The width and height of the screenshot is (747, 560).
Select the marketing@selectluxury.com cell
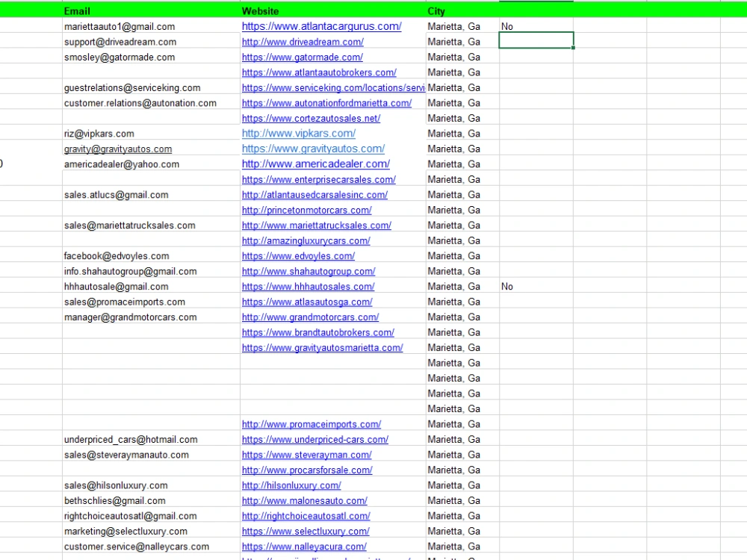click(151, 531)
